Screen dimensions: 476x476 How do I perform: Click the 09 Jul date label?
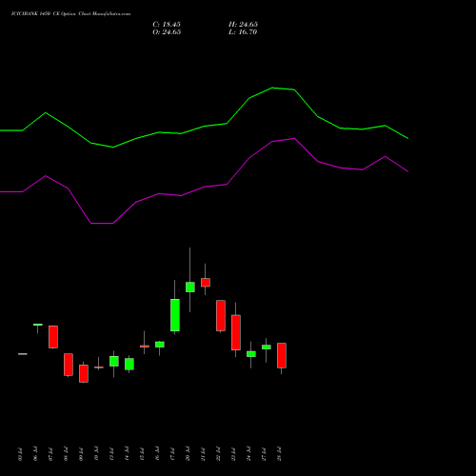81,454
